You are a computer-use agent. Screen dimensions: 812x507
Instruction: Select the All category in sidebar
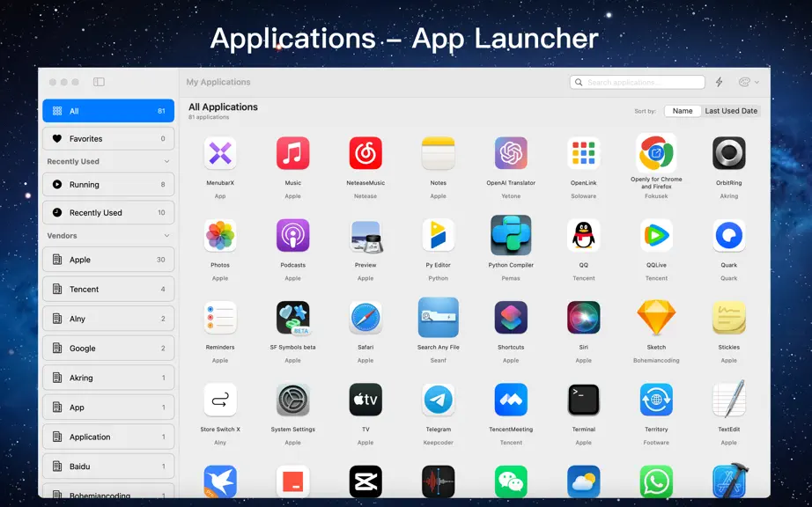(x=108, y=111)
